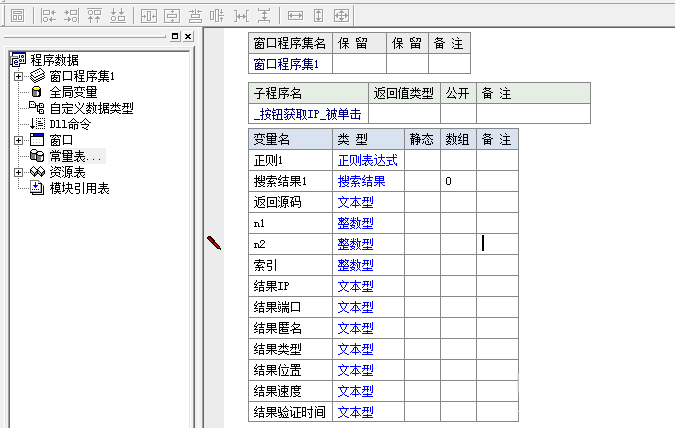Open the Dll命令 tree item
Screen dimensions: 675x428
(70, 124)
